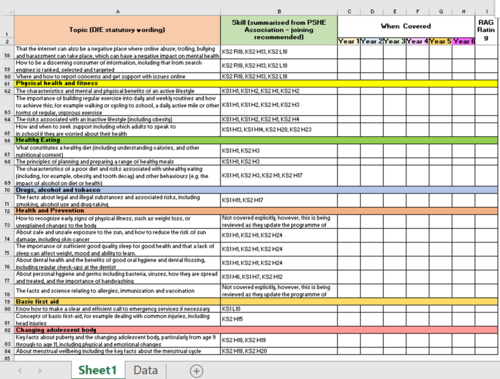The height and width of the screenshot is (379, 500).
Task: Select column B header
Action: pos(279,12)
